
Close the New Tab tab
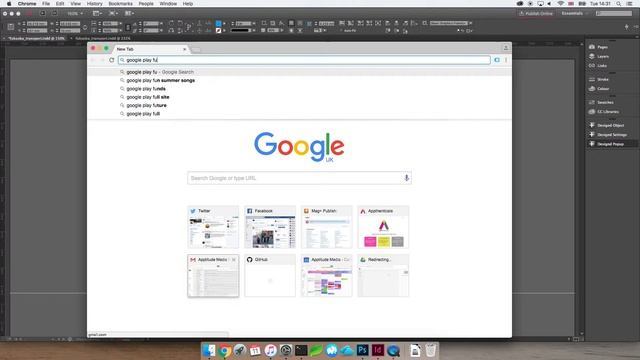[x=184, y=49]
